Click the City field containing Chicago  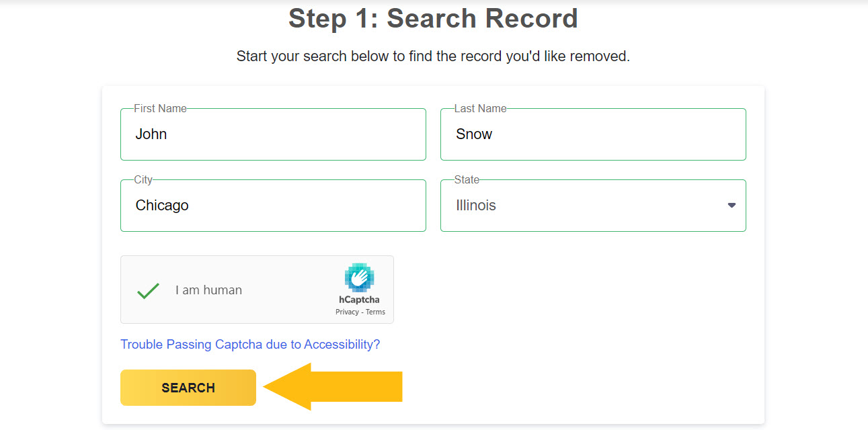pyautogui.click(x=273, y=206)
